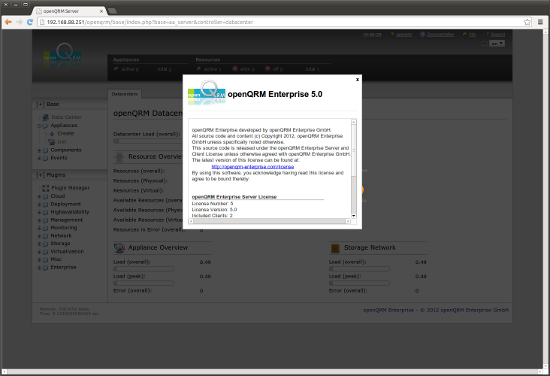Click the Datacenter Load (overall) bar
550x376 pixels.
click(x=148, y=141)
